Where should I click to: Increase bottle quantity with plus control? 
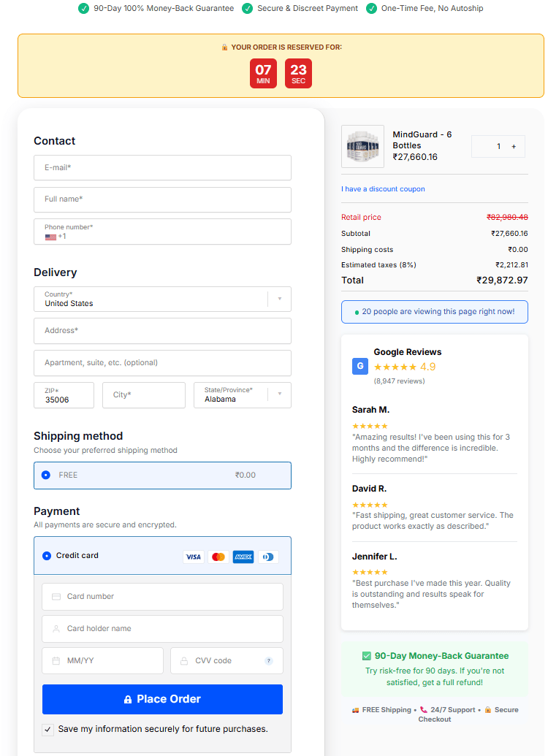click(514, 146)
